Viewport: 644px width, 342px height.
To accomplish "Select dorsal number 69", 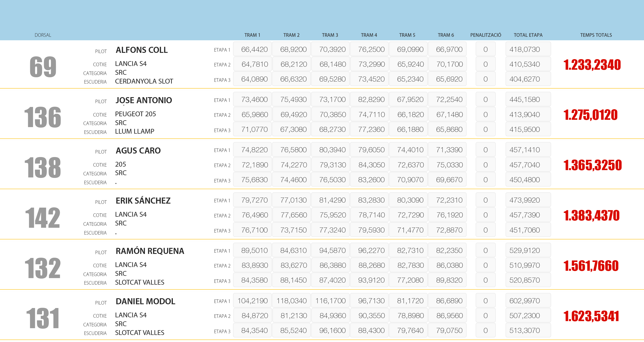I will coord(43,67).
